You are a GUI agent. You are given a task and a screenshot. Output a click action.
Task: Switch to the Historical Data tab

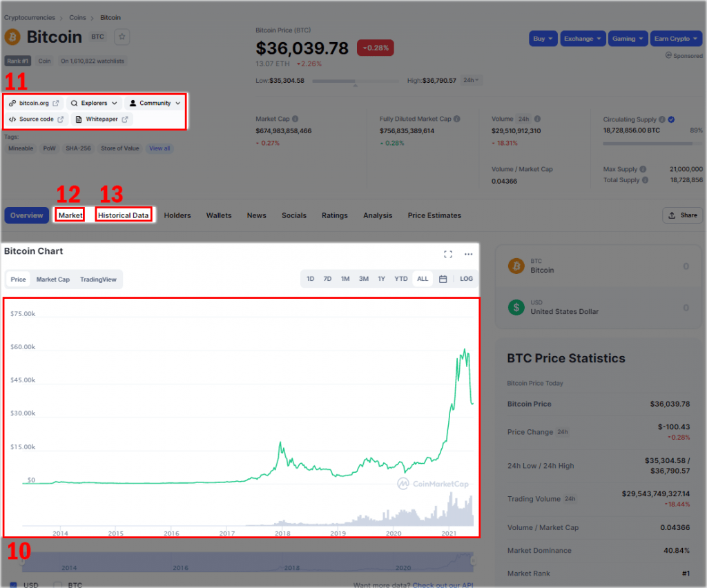[x=123, y=215]
